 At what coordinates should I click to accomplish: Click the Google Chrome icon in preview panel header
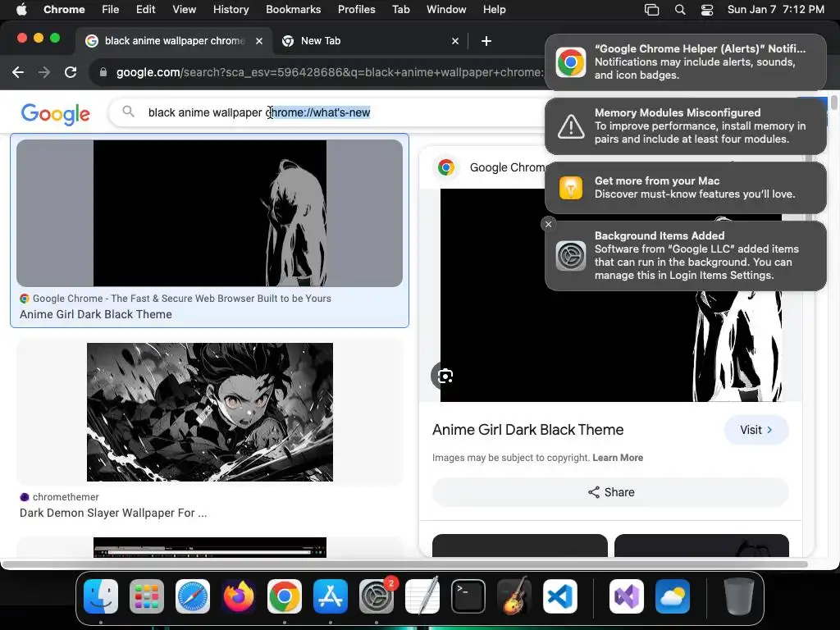445,167
